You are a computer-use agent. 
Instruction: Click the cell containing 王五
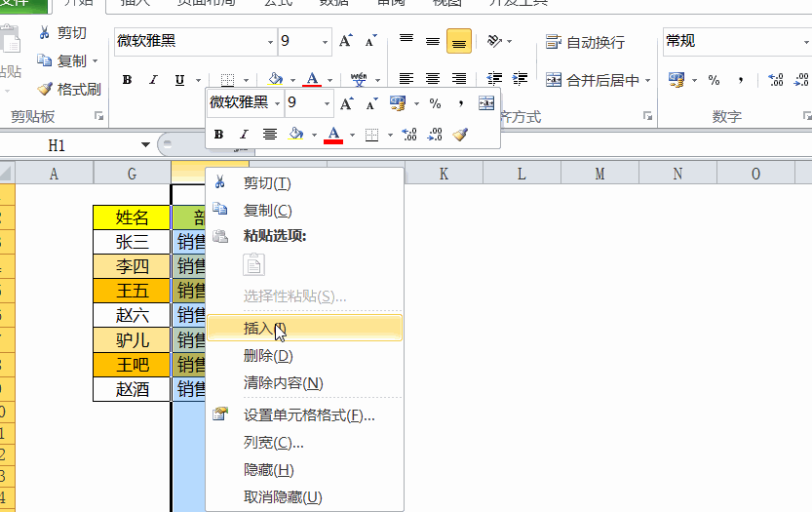click(x=132, y=291)
